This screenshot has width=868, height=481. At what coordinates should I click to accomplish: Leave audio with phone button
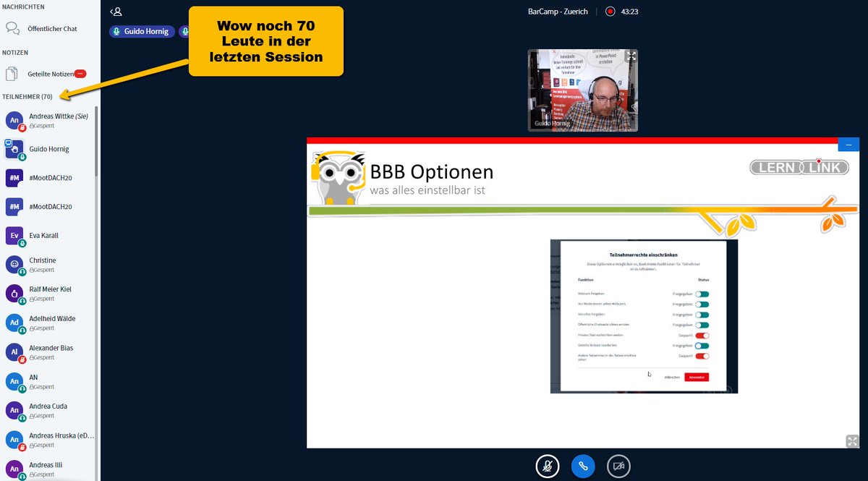(x=583, y=466)
